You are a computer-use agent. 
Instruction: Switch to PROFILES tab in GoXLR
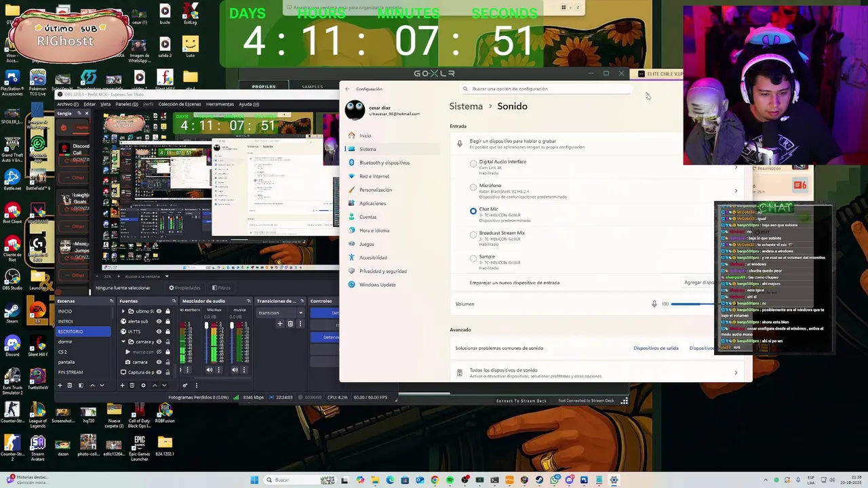tap(264, 87)
